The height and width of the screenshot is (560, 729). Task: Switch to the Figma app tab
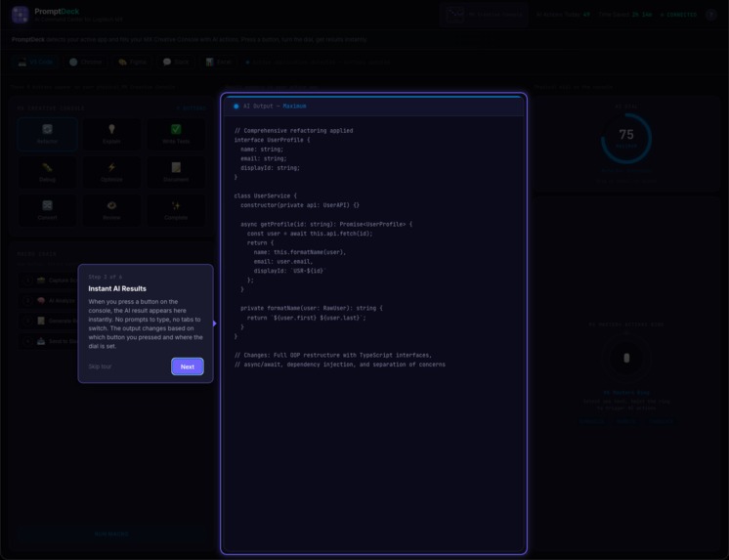click(x=133, y=62)
